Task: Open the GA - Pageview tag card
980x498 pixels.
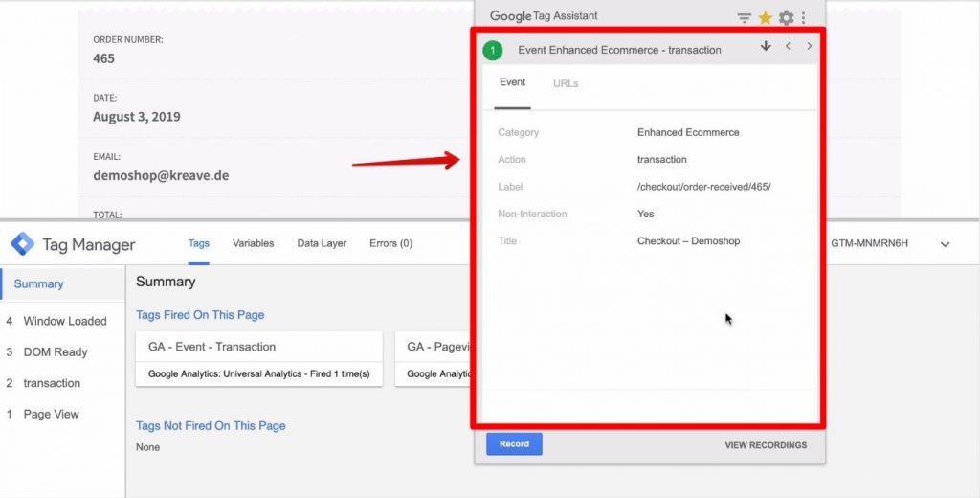Action: coord(434,359)
